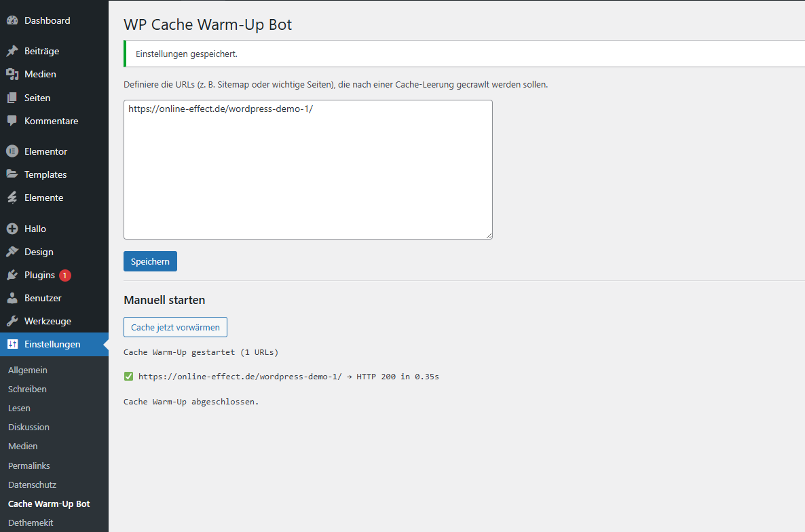Select the Elemente sidebar entry

coord(43,197)
